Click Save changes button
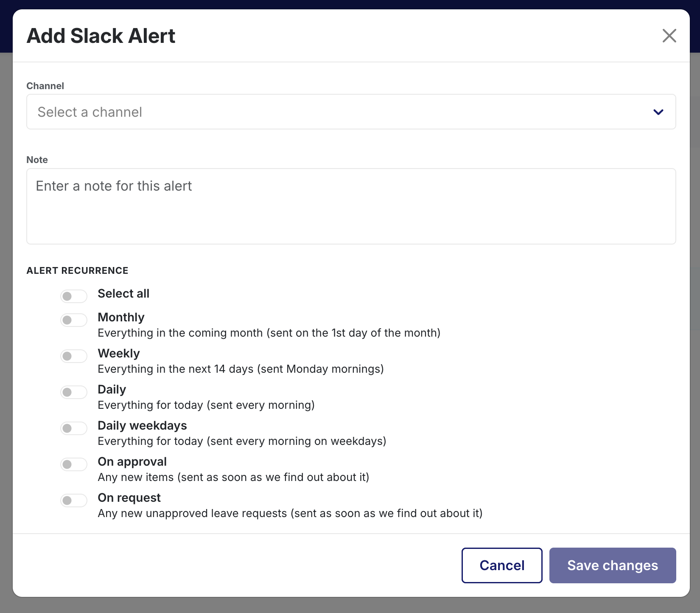The width and height of the screenshot is (700, 613). click(x=613, y=565)
